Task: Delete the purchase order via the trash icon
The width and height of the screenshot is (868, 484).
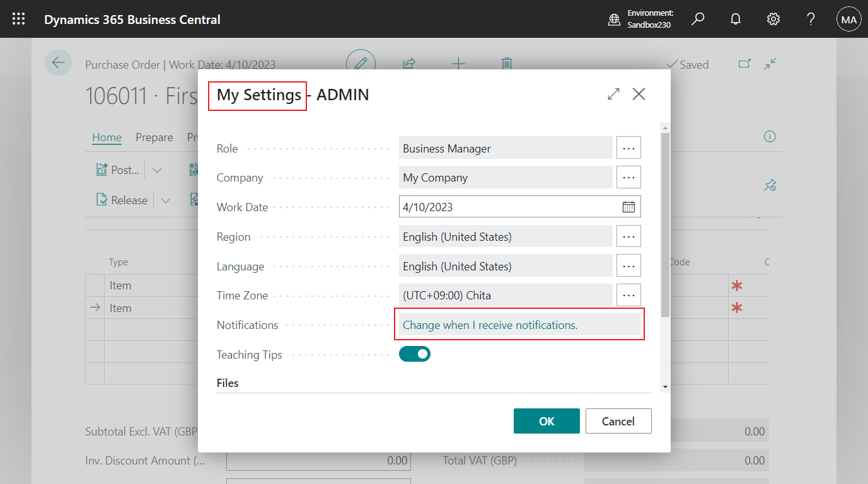Action: 506,63
